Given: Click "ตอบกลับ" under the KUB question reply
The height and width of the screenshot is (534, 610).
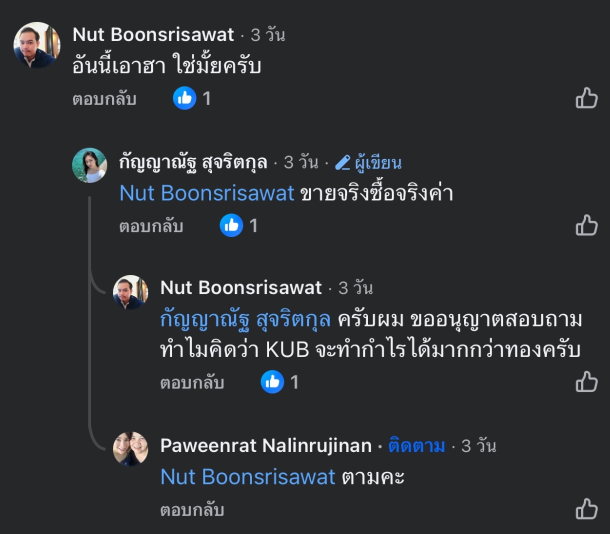Looking at the screenshot, I should pyautogui.click(x=192, y=383).
